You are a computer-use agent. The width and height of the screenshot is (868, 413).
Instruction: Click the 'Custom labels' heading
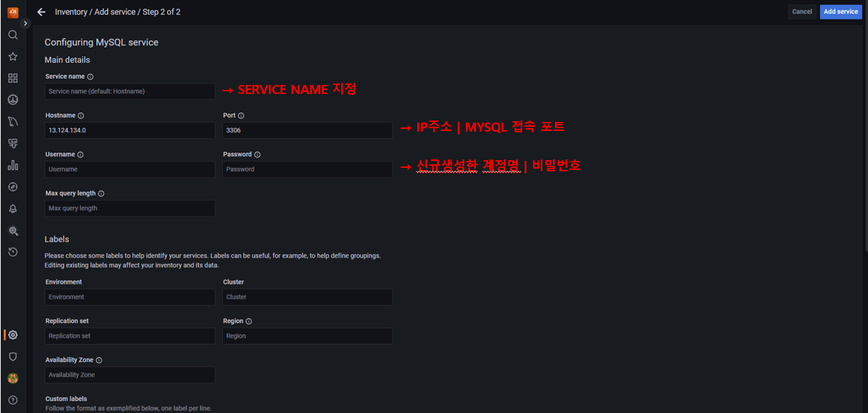66,399
